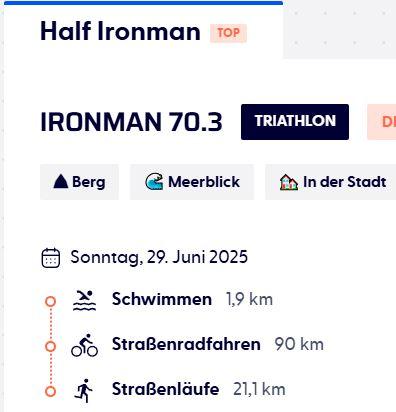The height and width of the screenshot is (412, 396).
Task: Click the wave icon in Meerblick tag
Action: (x=154, y=182)
